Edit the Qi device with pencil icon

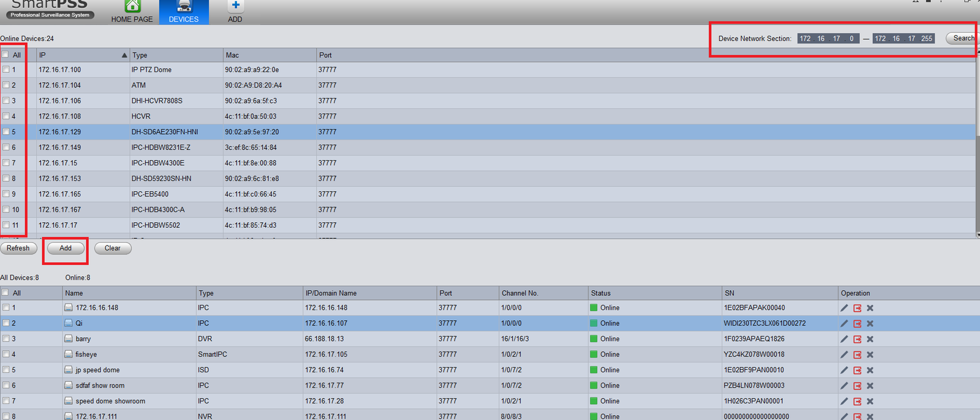(844, 323)
